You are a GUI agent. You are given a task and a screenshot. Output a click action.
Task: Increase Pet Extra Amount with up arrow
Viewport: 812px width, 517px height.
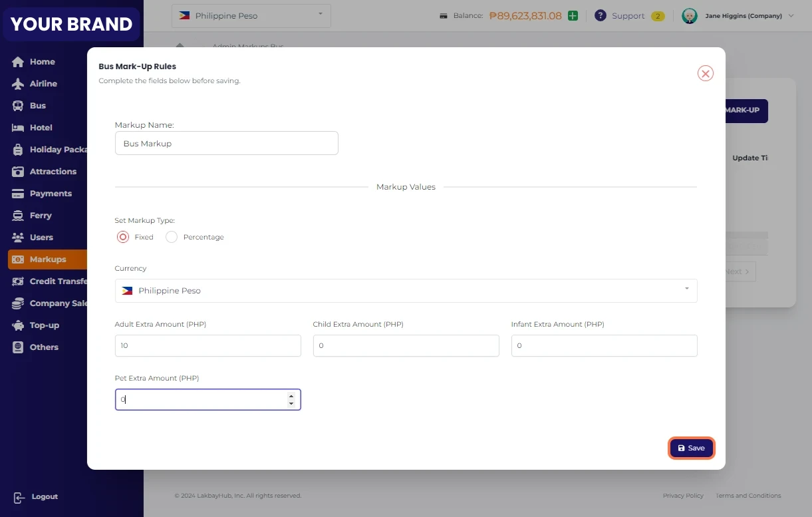(x=291, y=396)
